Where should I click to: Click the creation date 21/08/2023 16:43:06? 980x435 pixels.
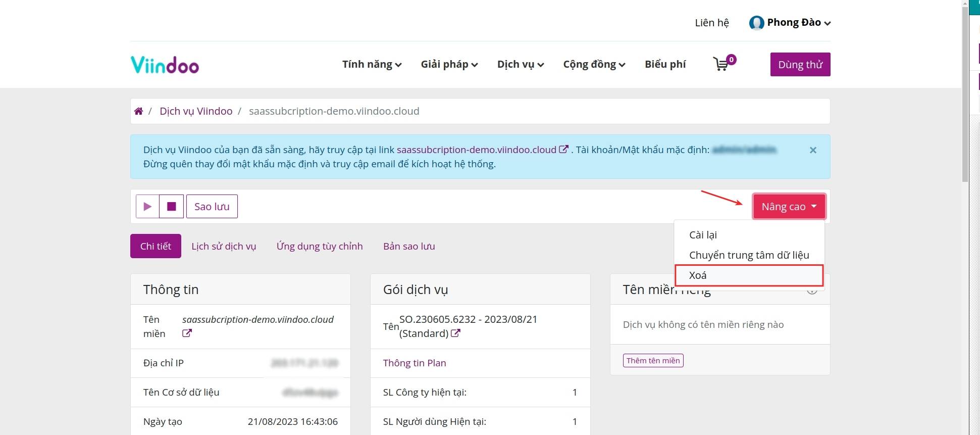293,421
